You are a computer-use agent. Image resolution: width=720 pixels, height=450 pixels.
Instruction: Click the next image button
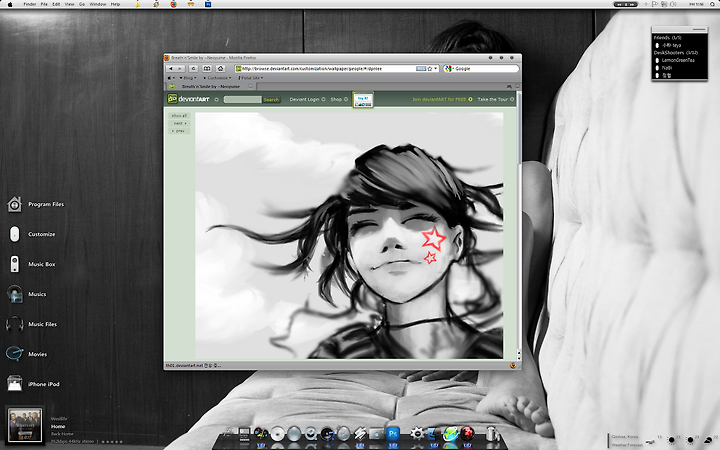179,123
